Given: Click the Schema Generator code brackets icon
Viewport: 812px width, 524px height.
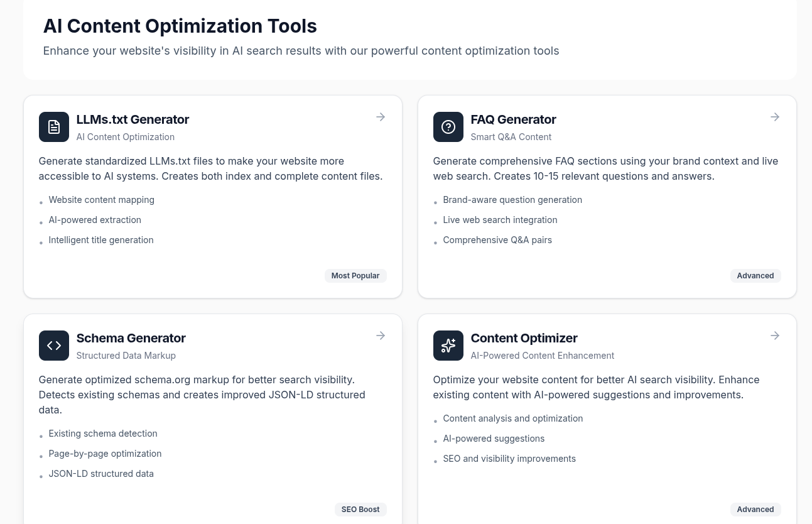Looking at the screenshot, I should coord(54,346).
